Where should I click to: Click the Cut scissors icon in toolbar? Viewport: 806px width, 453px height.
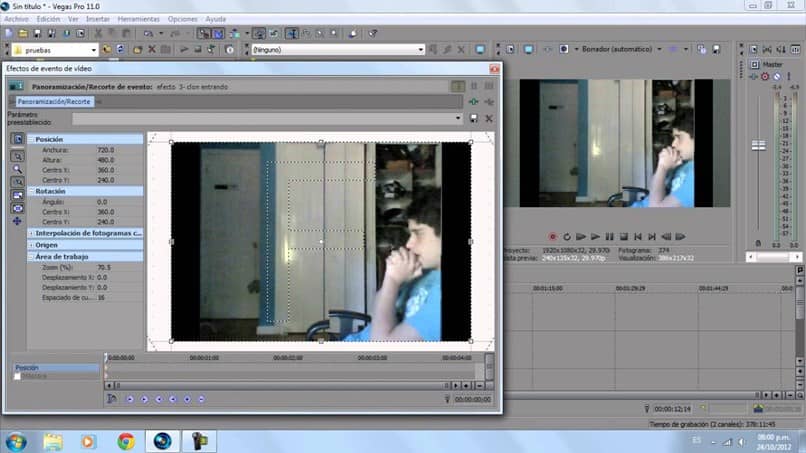98,33
